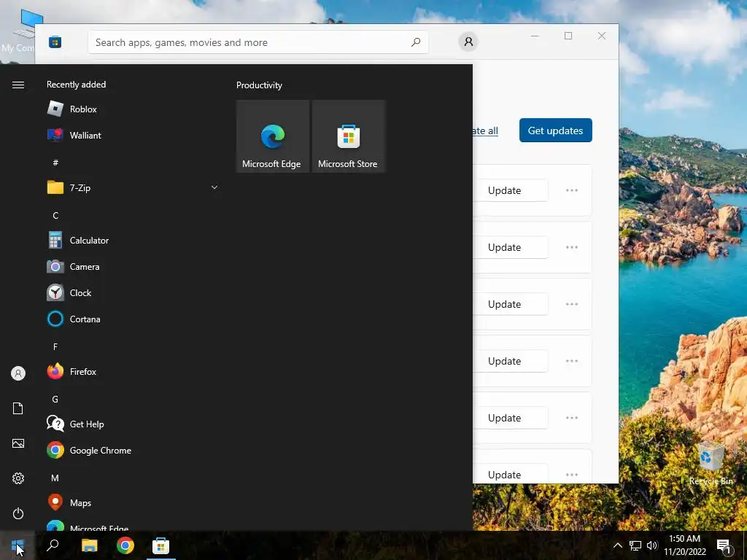Click the Microsoft Edge tile
This screenshot has height=560, width=747.
tap(273, 136)
